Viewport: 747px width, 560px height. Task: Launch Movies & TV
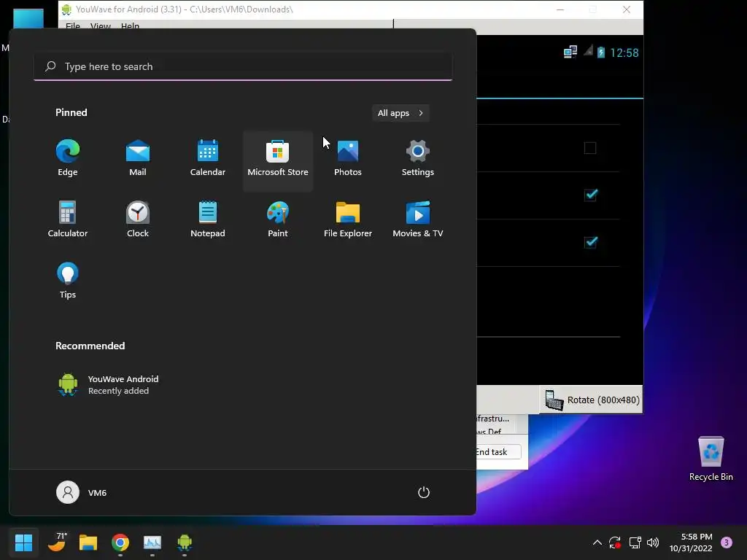418,219
